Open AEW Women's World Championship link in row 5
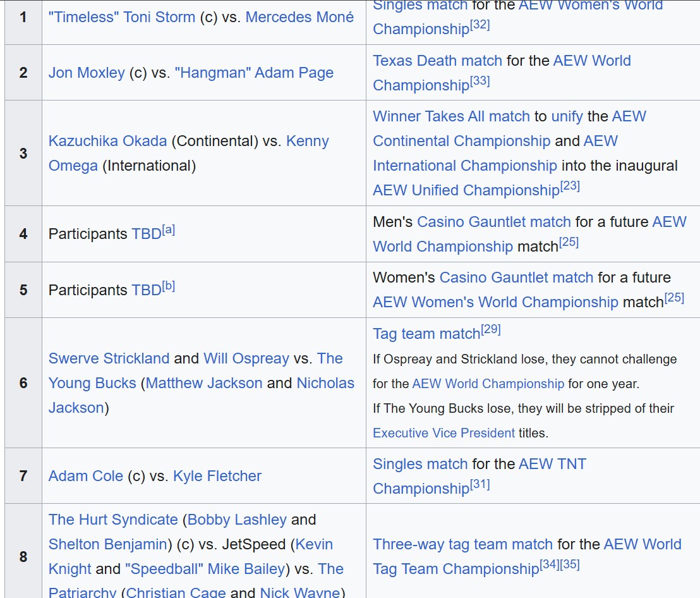Screen dimensions: 700x598 coord(495,302)
